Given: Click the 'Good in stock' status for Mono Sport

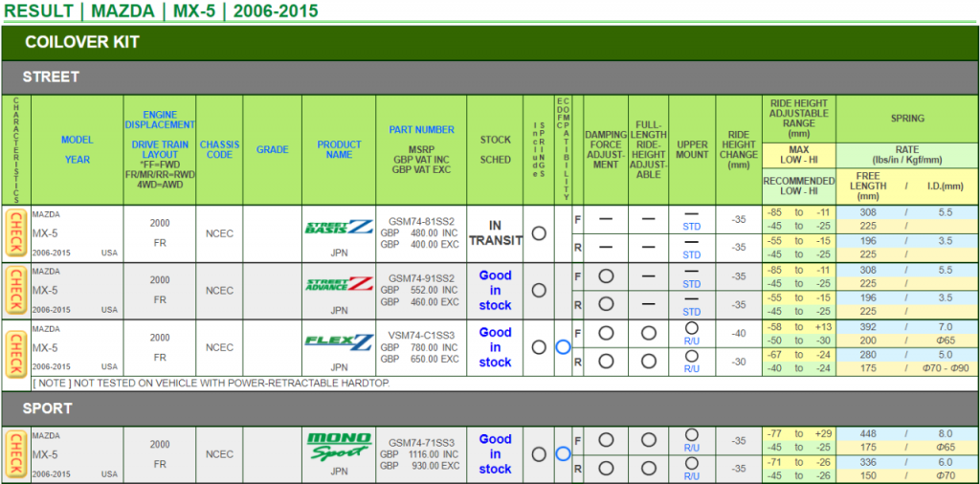Looking at the screenshot, I should 495,454.
